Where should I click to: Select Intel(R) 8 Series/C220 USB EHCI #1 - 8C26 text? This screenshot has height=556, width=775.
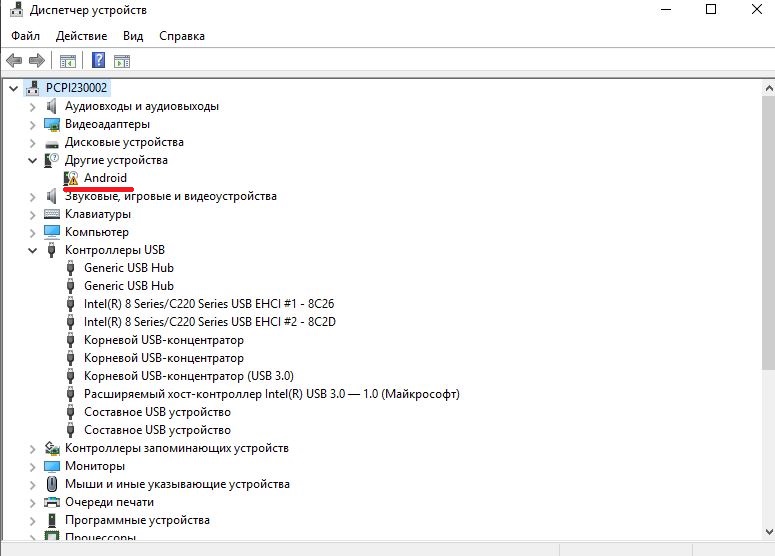(209, 304)
